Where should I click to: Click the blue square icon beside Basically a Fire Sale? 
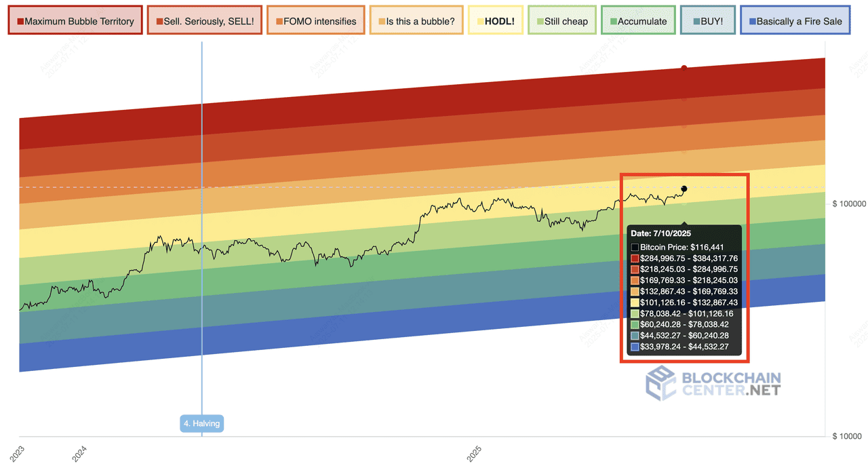click(751, 22)
